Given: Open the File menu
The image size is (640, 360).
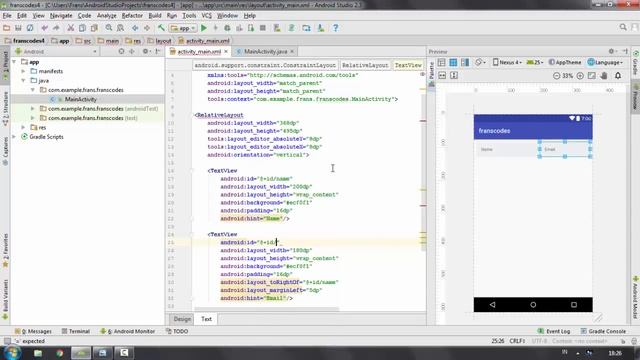Looking at the screenshot, I should click(x=7, y=16).
